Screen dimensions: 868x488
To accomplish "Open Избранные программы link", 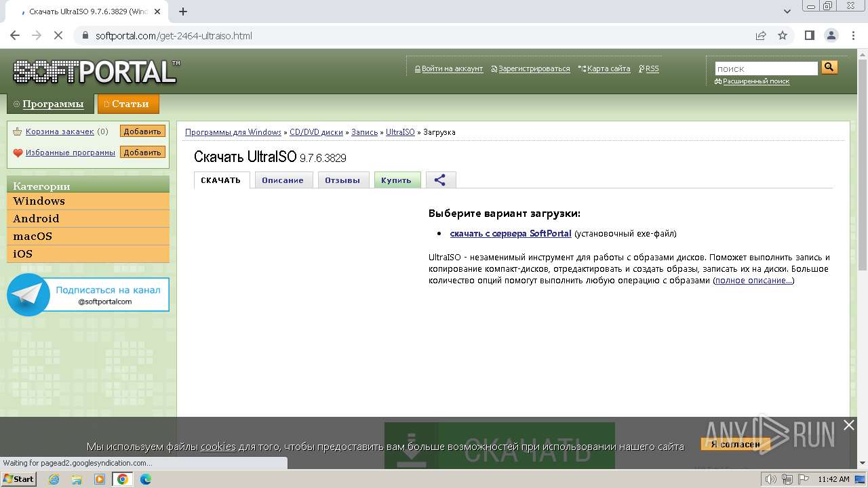I will tap(71, 152).
